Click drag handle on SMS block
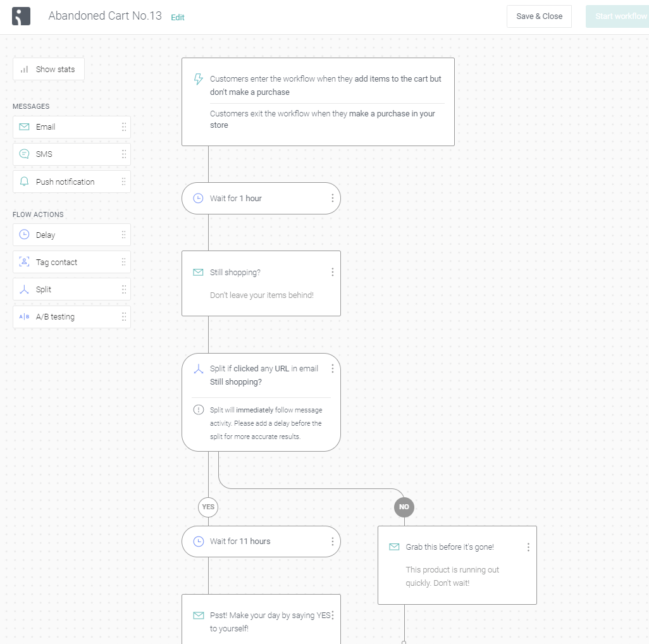649x644 pixels. coord(124,154)
